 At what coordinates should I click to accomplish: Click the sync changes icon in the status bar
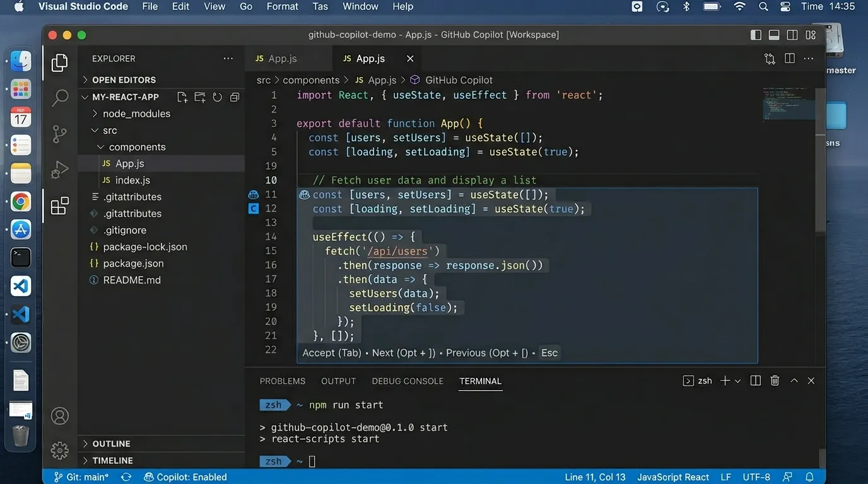tap(126, 477)
